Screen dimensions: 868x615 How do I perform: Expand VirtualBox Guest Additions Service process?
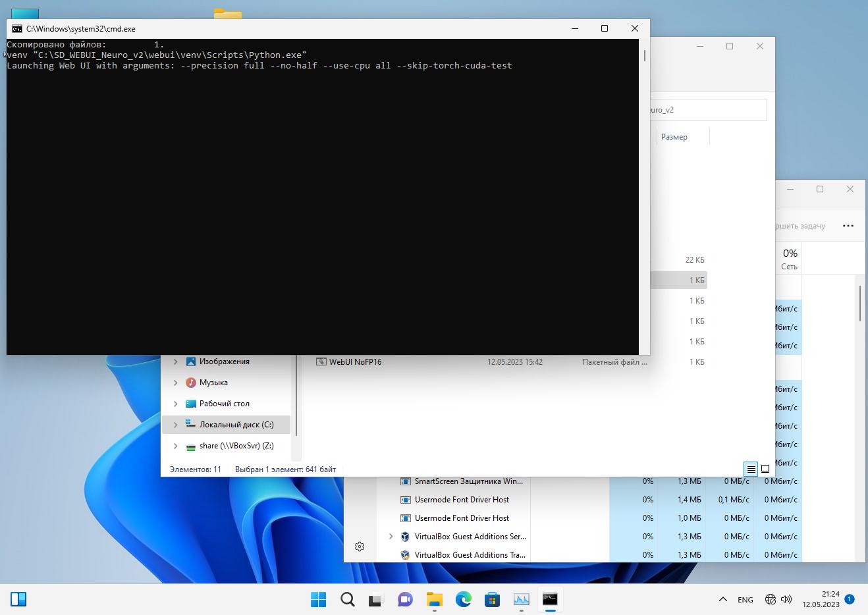[x=391, y=537]
